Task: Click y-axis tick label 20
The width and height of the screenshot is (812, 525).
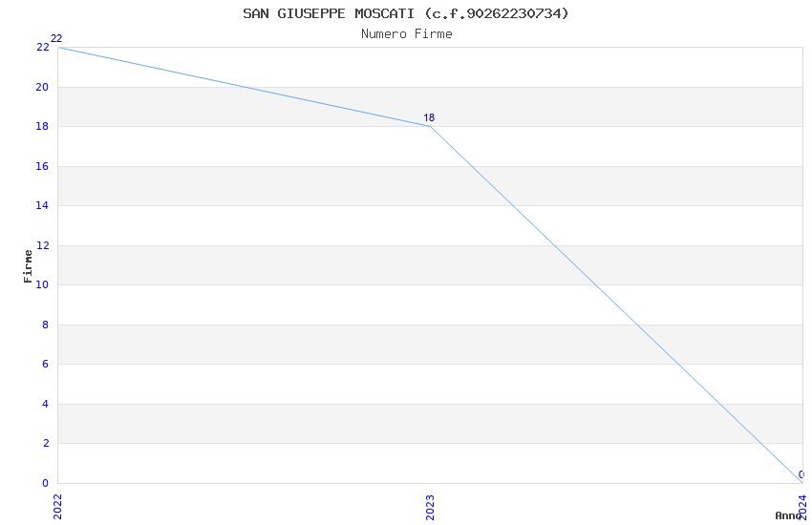Action: pos(42,87)
